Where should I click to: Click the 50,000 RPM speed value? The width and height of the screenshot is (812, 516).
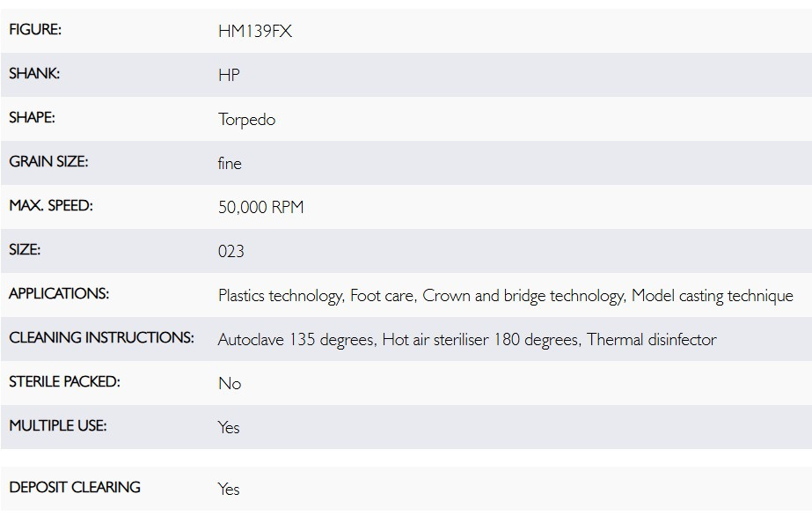261,207
